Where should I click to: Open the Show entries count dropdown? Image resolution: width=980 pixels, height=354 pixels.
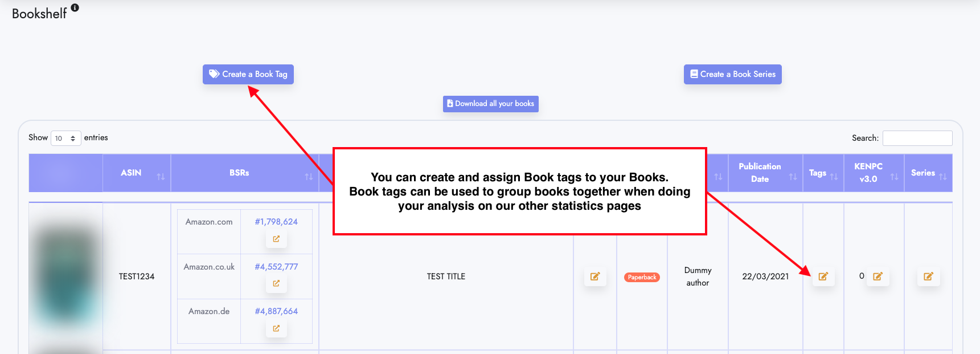[66, 138]
